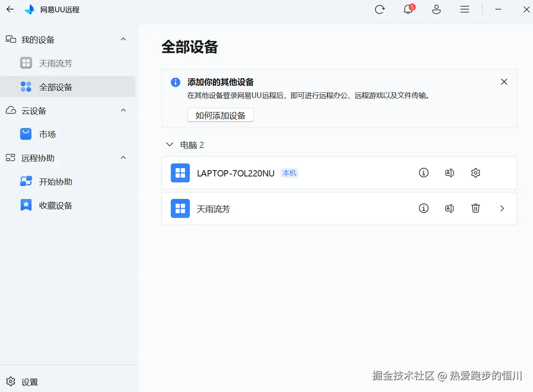
Task: Collapse the 云设备 section
Action: point(123,110)
